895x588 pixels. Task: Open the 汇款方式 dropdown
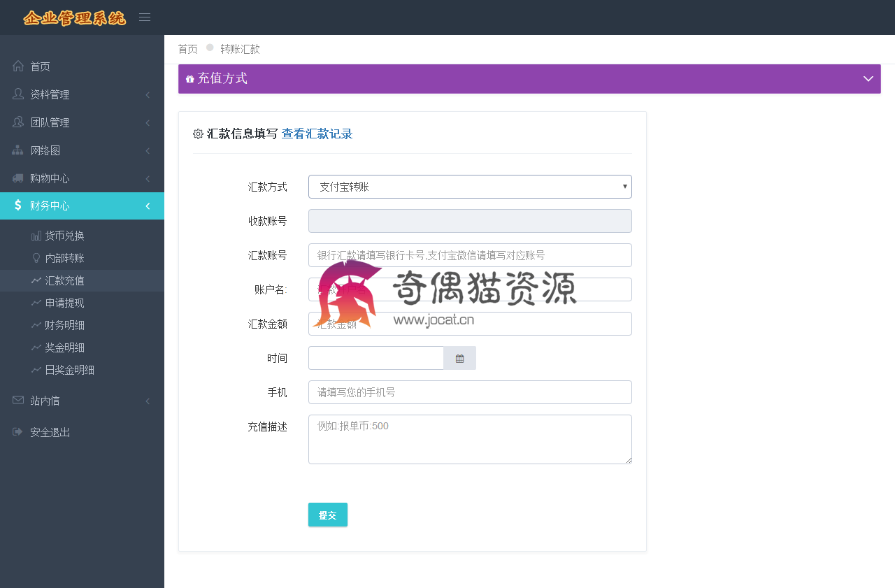pos(470,187)
